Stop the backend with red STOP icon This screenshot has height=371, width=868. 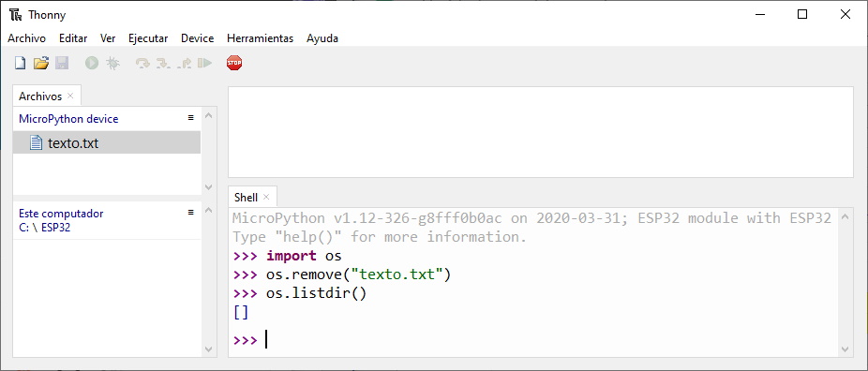[234, 63]
